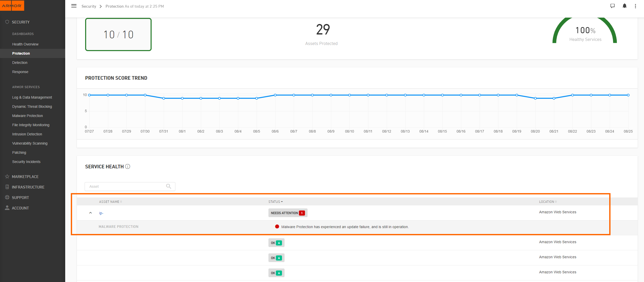Click the Service Health info icon
Viewport: 644px width, 282px height.
(128, 167)
